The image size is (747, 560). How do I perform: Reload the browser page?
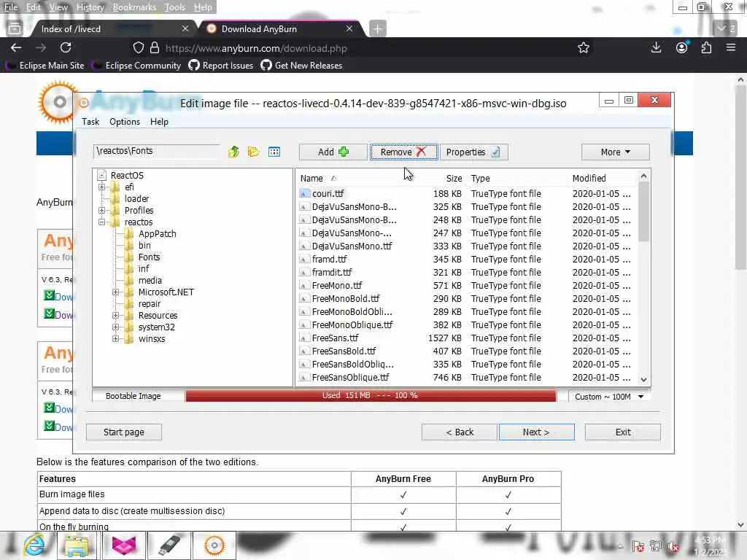(x=66, y=47)
